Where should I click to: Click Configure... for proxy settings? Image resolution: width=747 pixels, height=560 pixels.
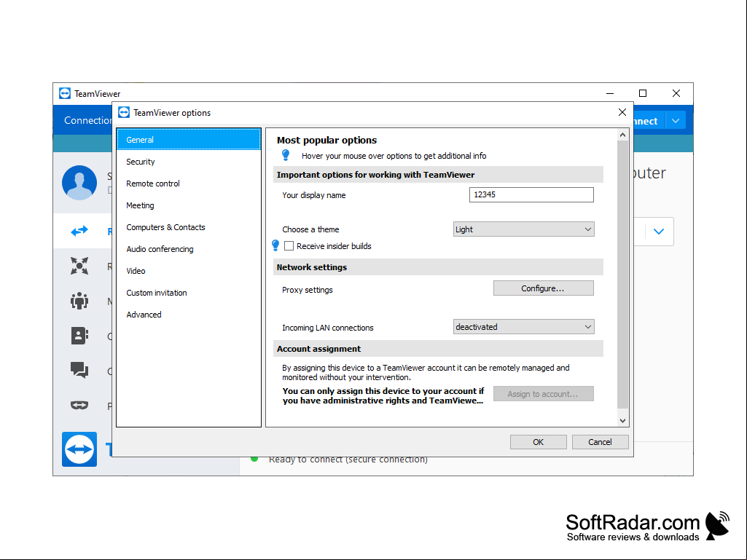click(x=543, y=288)
